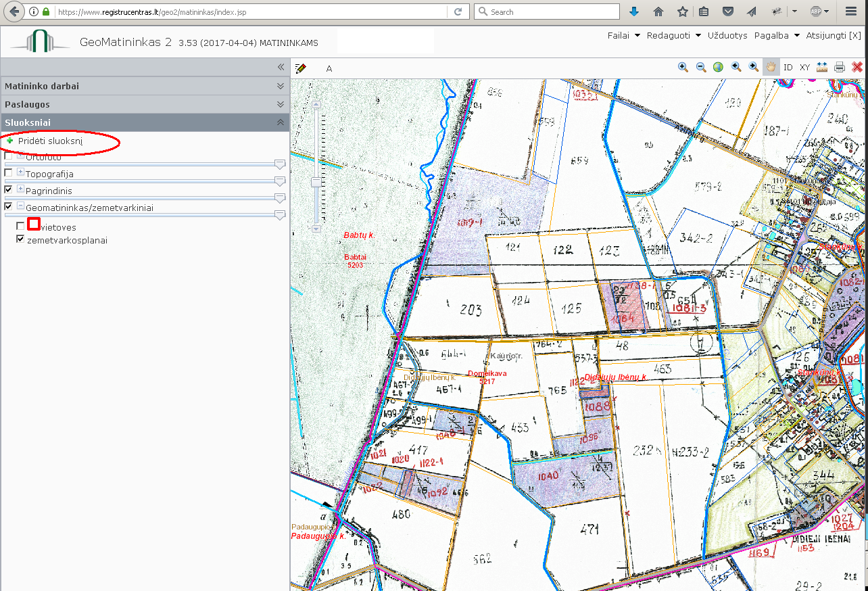Screen dimensions: 868x591
Task: Uncheck the zemetvarkosplanai sublayer
Action: point(20,239)
